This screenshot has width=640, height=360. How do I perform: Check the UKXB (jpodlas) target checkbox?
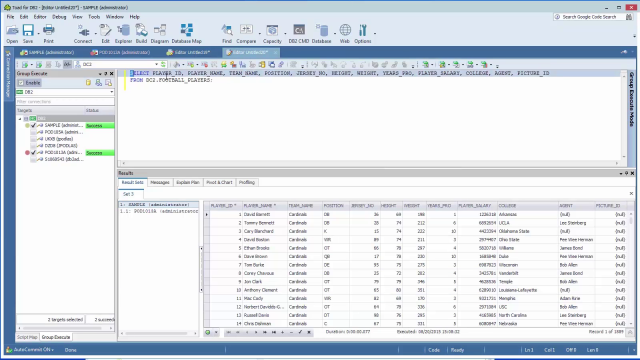[x=33, y=139]
